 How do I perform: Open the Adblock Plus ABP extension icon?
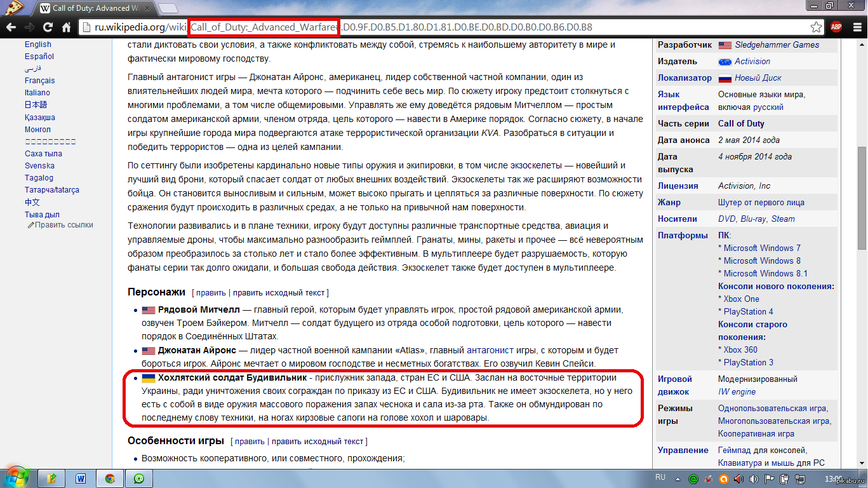pos(836,27)
